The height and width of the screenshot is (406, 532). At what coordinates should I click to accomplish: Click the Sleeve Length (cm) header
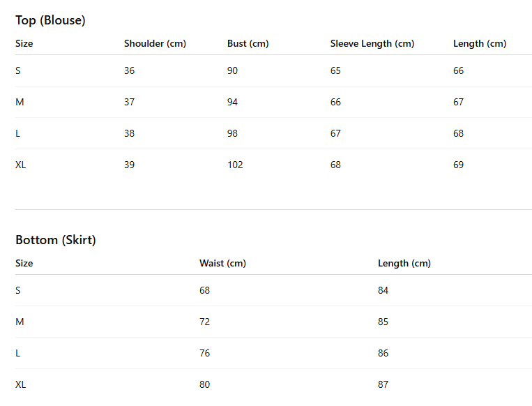point(372,43)
